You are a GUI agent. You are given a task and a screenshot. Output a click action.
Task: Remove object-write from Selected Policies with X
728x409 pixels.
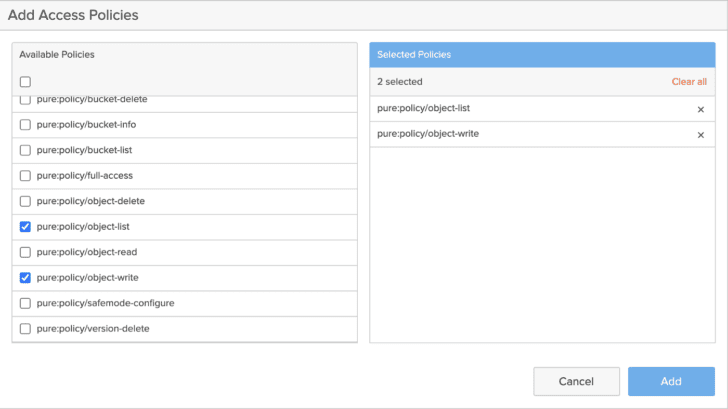click(x=700, y=135)
